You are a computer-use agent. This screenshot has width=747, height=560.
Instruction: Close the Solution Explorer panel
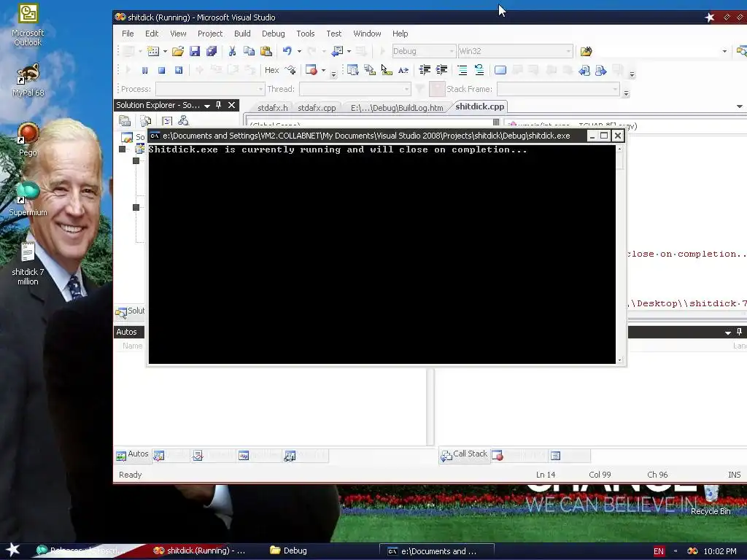[x=231, y=105]
